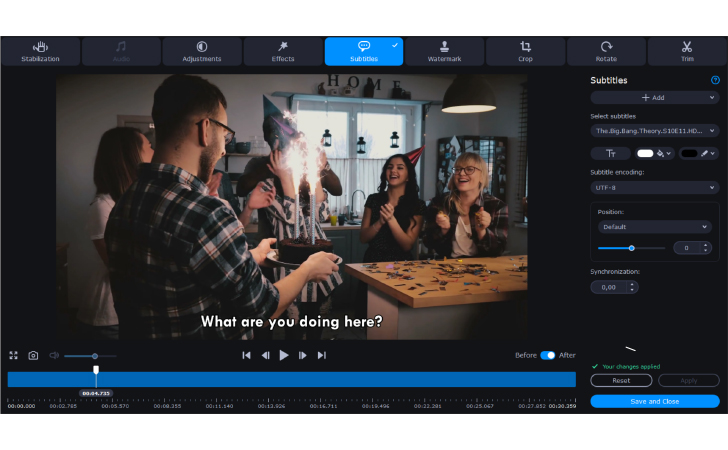
Task: Open the Crop tab
Action: pos(525,52)
